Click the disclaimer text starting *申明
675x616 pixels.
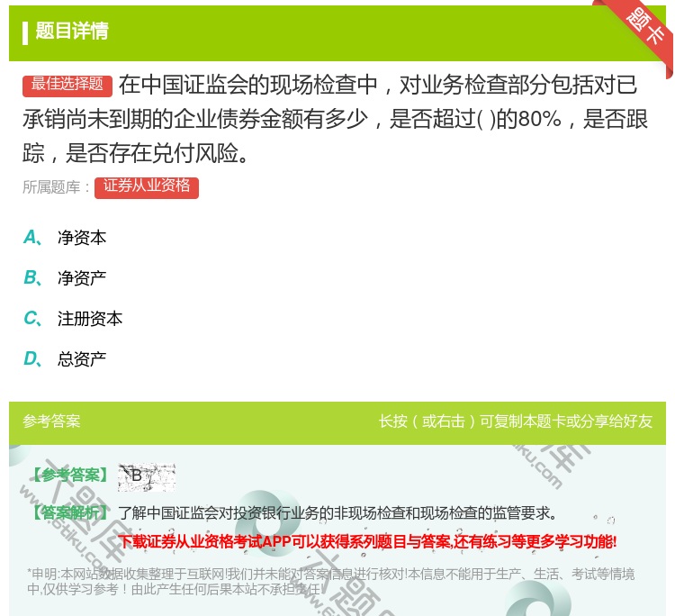point(330,581)
